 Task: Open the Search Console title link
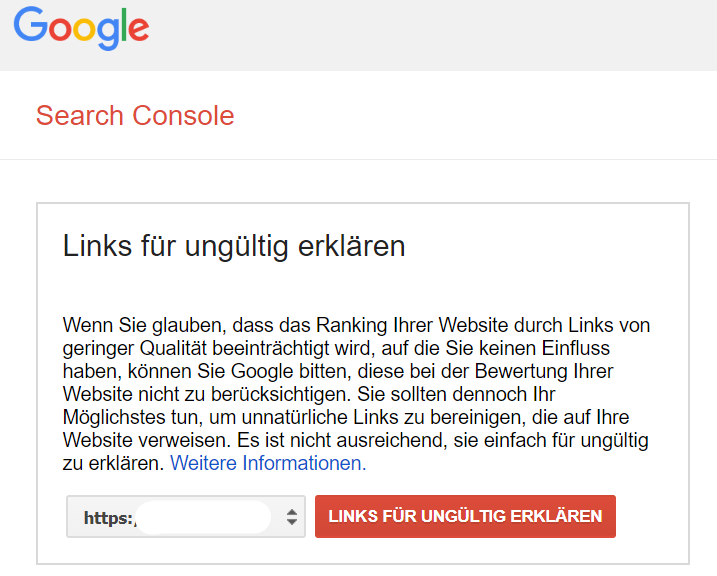135,115
